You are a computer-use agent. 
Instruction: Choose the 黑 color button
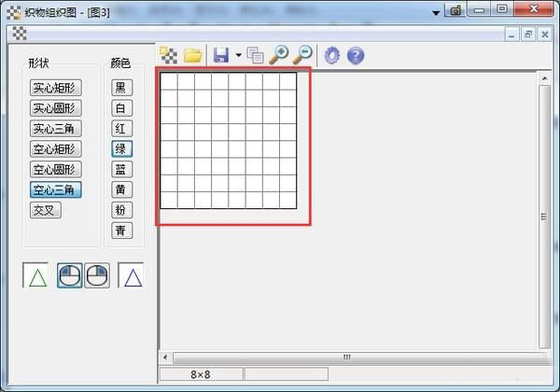[121, 88]
